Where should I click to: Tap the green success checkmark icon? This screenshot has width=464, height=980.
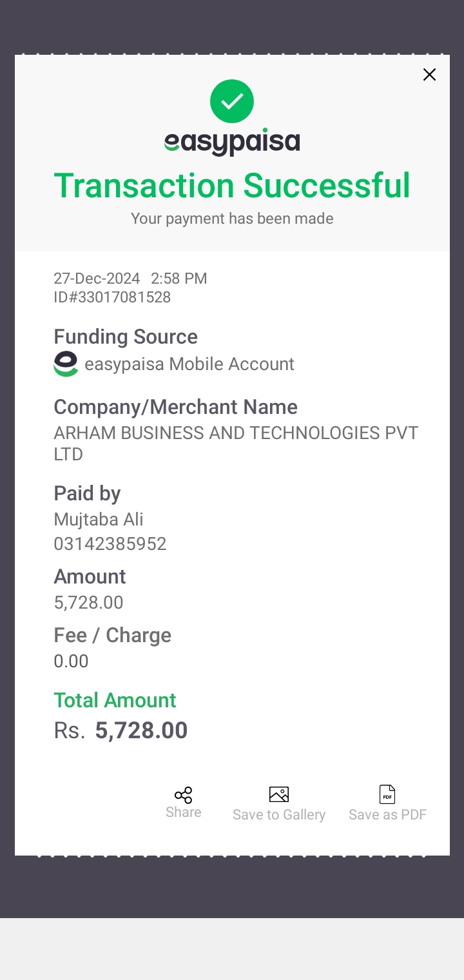pos(232,101)
